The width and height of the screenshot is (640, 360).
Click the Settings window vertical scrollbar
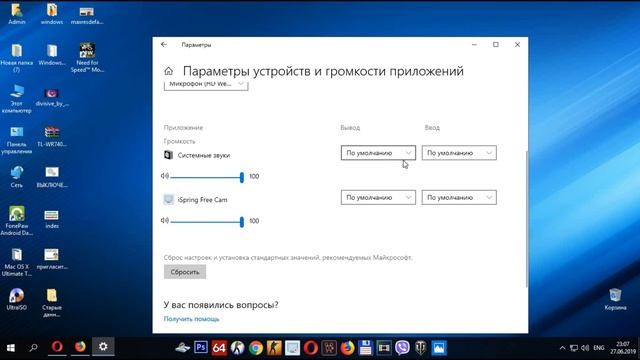pos(526,219)
